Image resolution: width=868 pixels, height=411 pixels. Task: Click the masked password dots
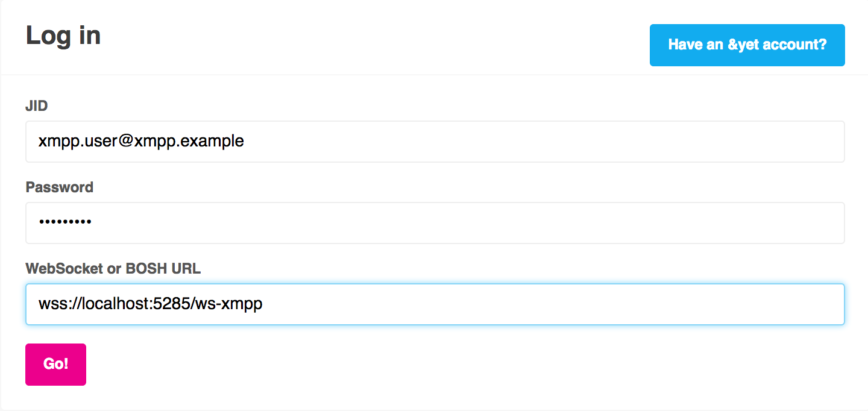click(x=64, y=222)
